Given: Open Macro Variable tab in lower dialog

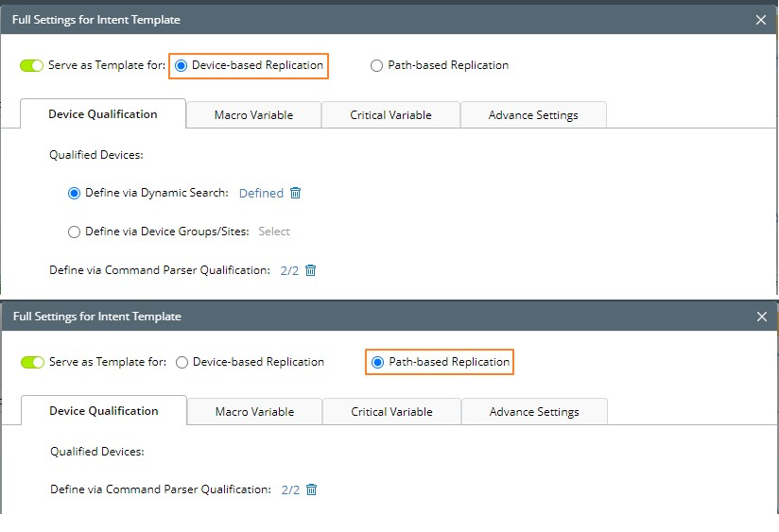Looking at the screenshot, I should (x=254, y=412).
